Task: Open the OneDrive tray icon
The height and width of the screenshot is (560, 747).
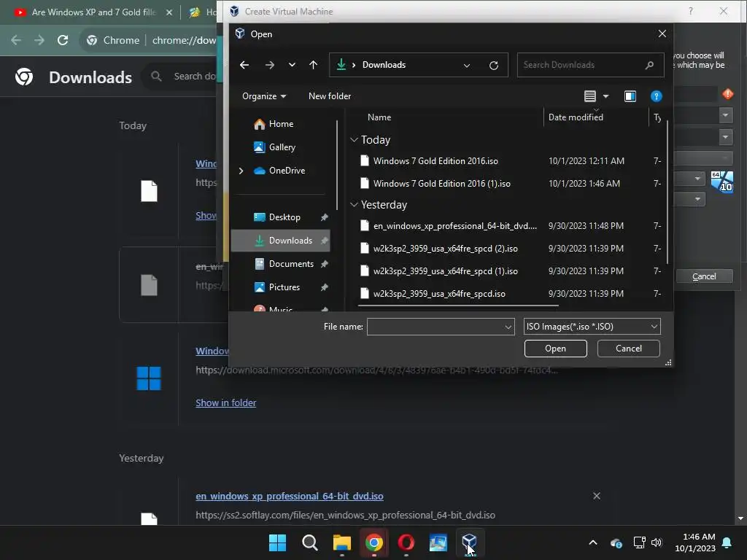Action: pos(616,542)
